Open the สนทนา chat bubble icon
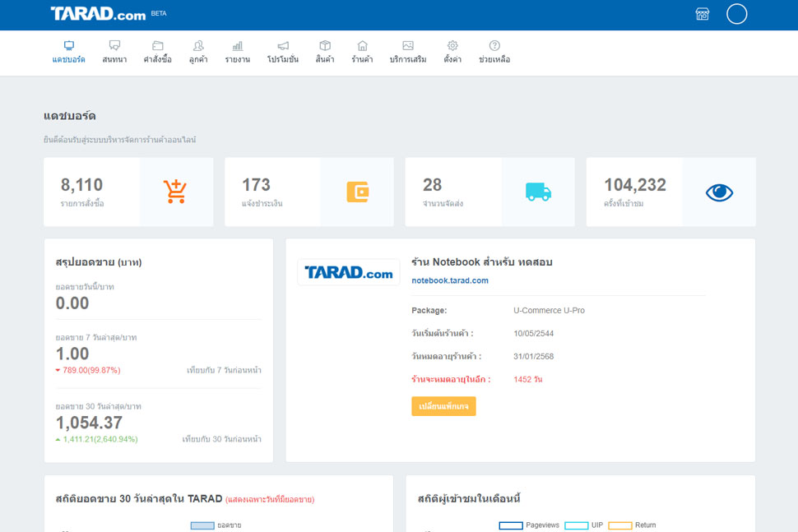The width and height of the screenshot is (798, 532). (114, 46)
